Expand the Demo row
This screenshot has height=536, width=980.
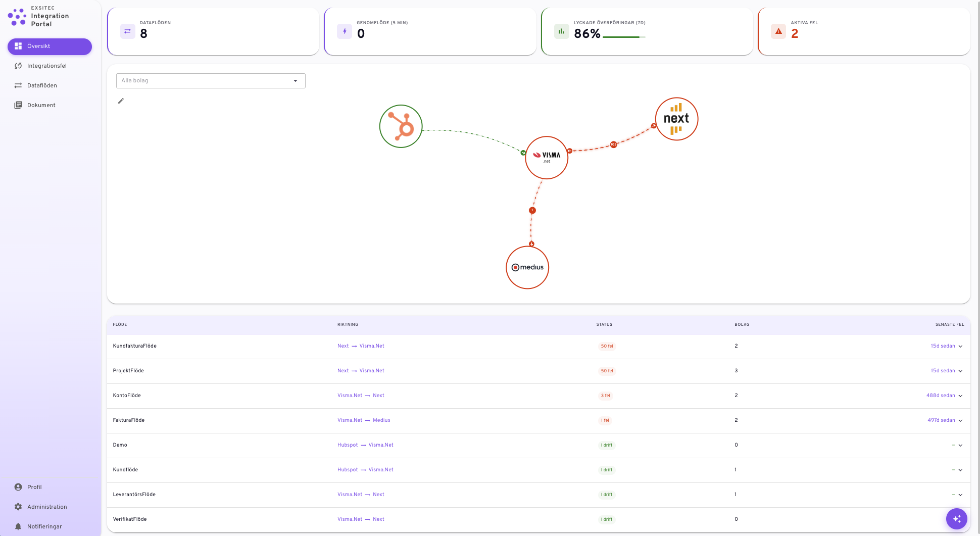pyautogui.click(x=960, y=446)
